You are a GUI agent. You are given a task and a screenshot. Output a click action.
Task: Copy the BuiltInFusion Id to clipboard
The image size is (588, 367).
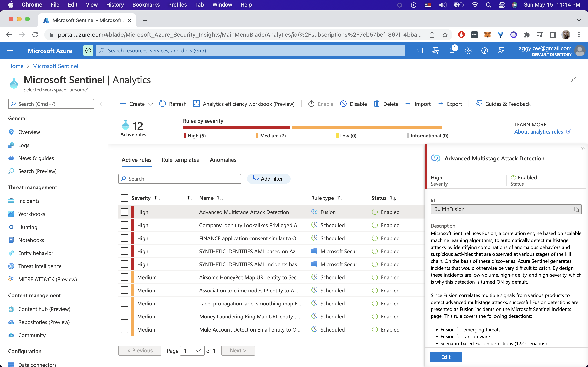(576, 209)
